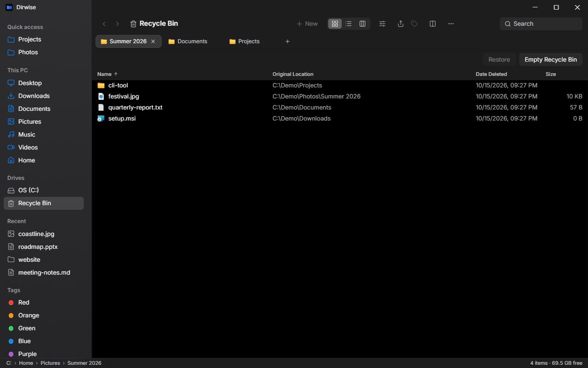Toggle the split pane layout
The width and height of the screenshot is (588, 368).
point(433,24)
